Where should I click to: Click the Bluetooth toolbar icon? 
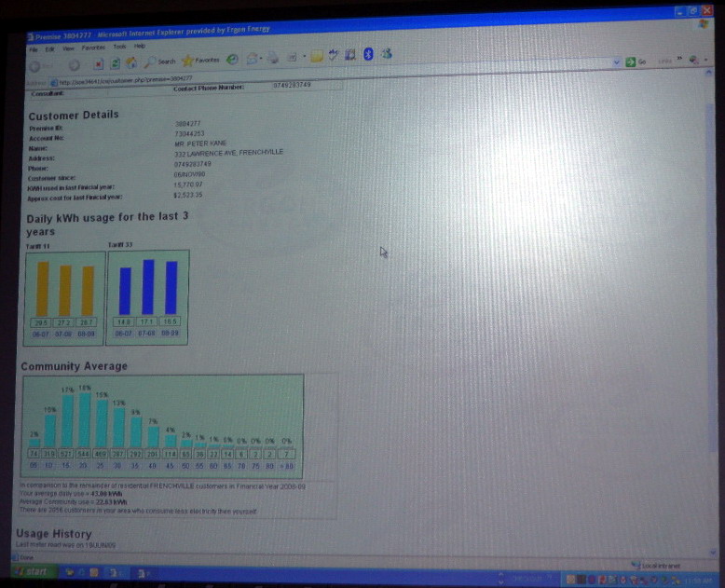click(x=368, y=54)
